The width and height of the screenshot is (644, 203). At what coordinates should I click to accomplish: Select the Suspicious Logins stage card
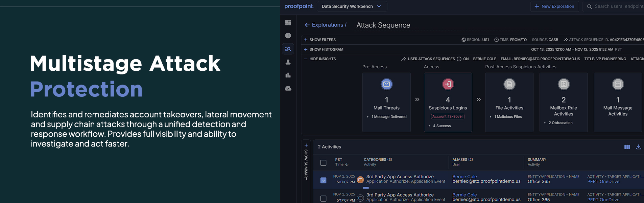coord(448,102)
